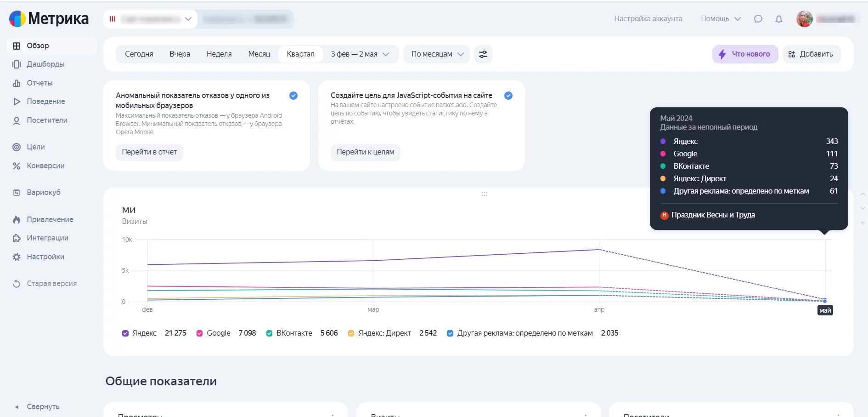Open the chat bubble icon
Image resolution: width=868 pixels, height=417 pixels.
758,19
